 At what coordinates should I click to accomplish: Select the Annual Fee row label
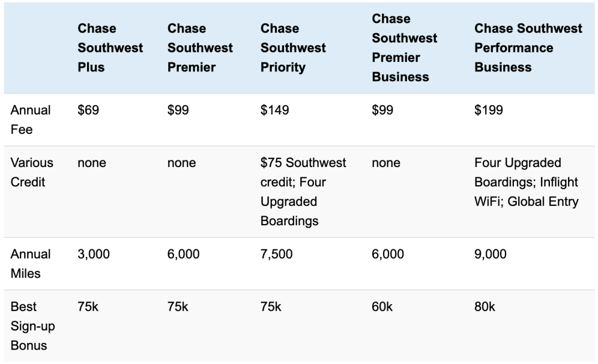tap(30, 119)
